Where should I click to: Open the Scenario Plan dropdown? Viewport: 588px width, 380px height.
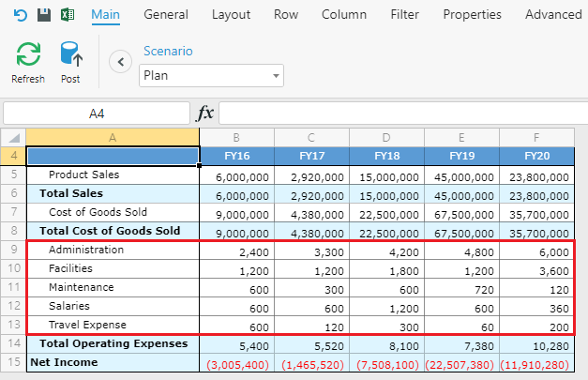(x=211, y=75)
